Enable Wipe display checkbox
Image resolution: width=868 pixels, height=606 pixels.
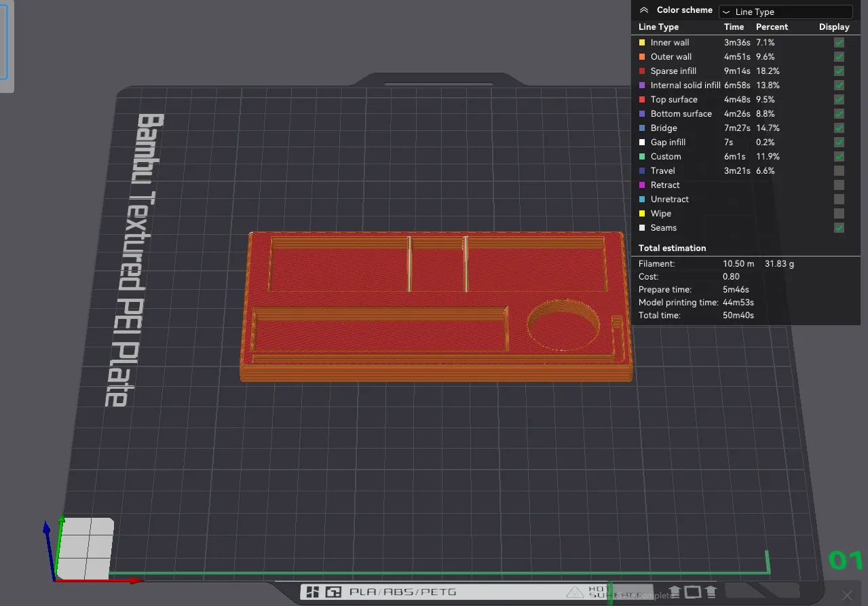pyautogui.click(x=839, y=214)
